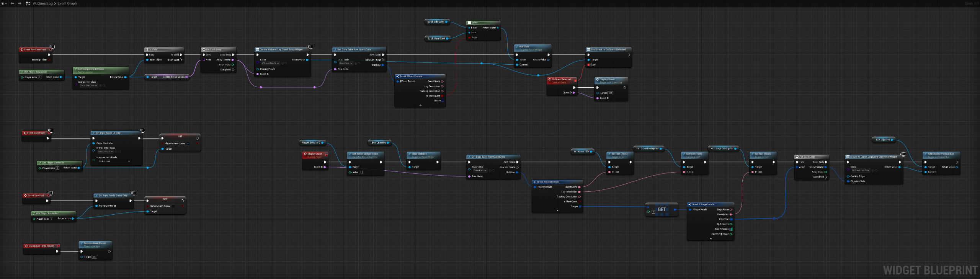Click the blueprint graph icon beside W_QuestLog
This screenshot has height=279, width=980.
(x=28, y=3)
